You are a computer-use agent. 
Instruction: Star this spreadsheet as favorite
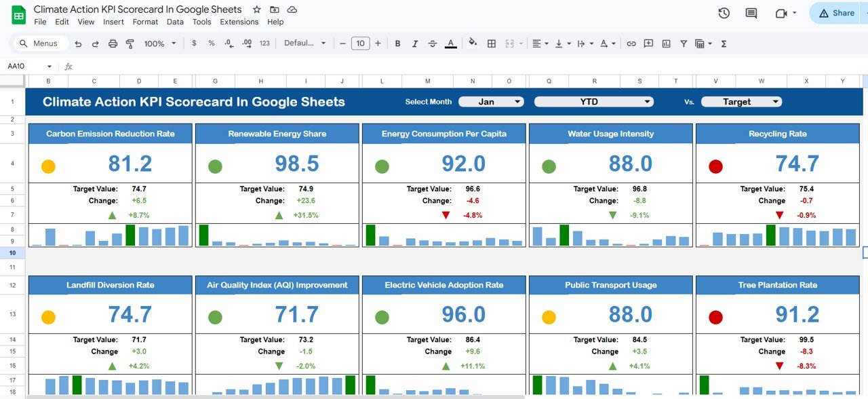pos(256,9)
